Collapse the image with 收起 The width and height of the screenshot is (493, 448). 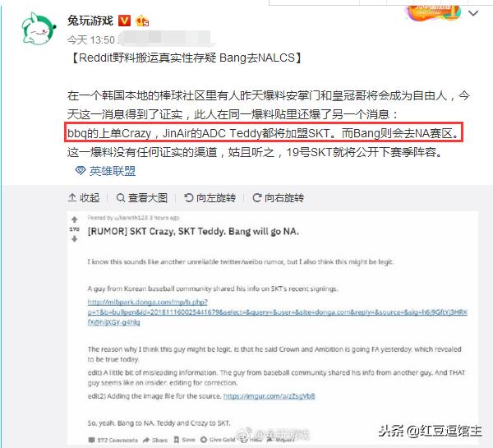pos(84,198)
